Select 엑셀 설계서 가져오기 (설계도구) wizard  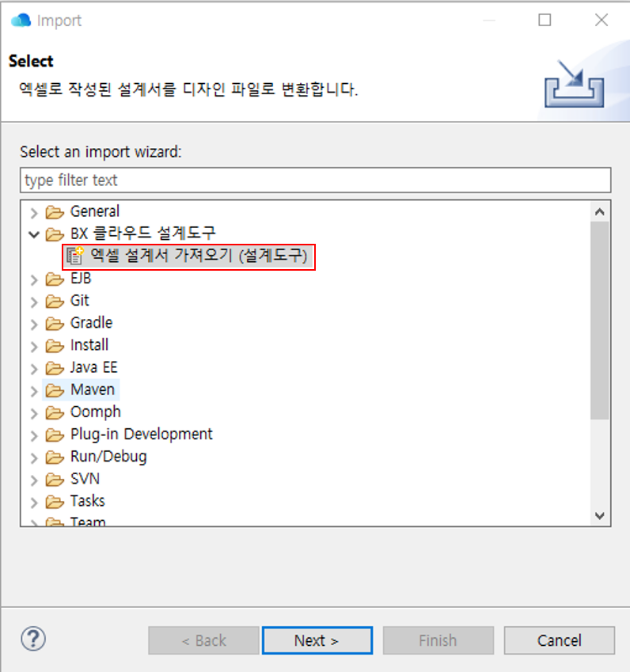click(x=198, y=256)
